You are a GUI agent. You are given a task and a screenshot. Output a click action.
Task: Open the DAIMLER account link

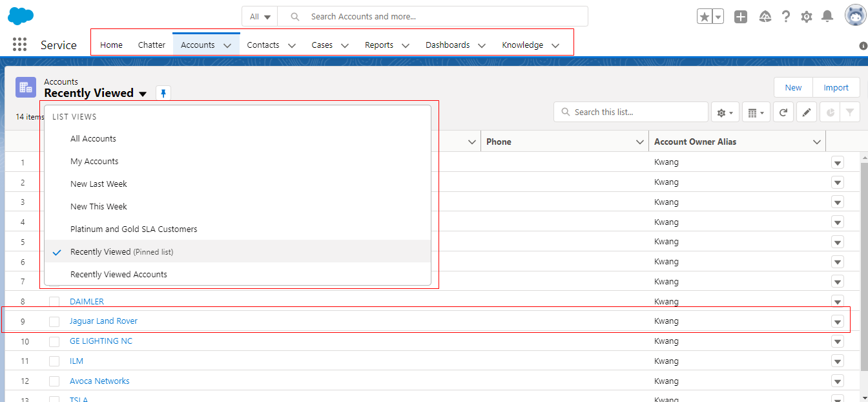click(x=87, y=302)
